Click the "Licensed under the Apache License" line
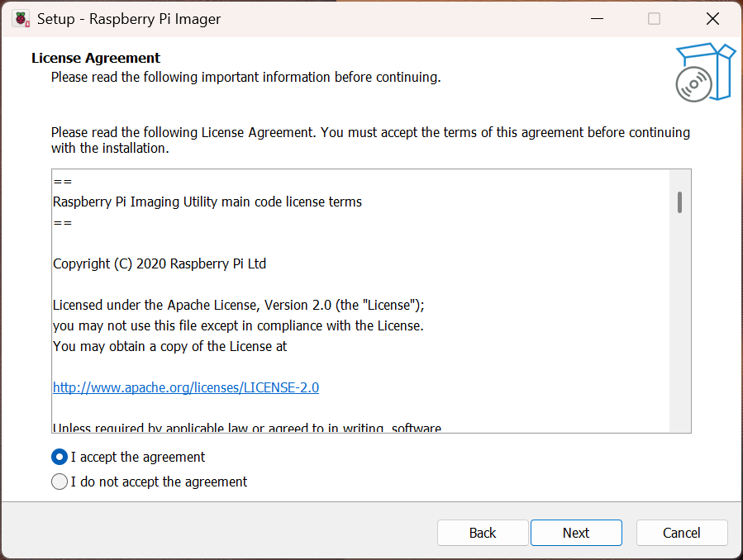This screenshot has height=560, width=743. pos(238,304)
